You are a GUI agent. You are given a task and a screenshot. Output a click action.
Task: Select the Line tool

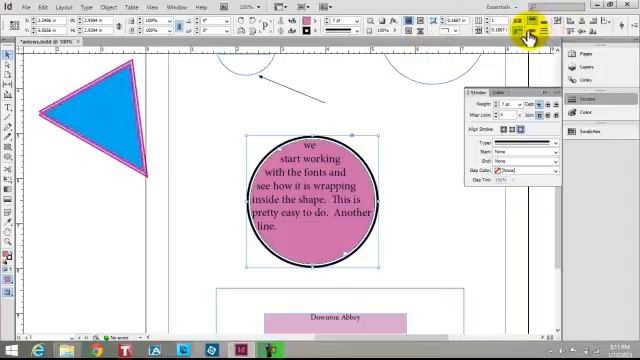coord(7,118)
